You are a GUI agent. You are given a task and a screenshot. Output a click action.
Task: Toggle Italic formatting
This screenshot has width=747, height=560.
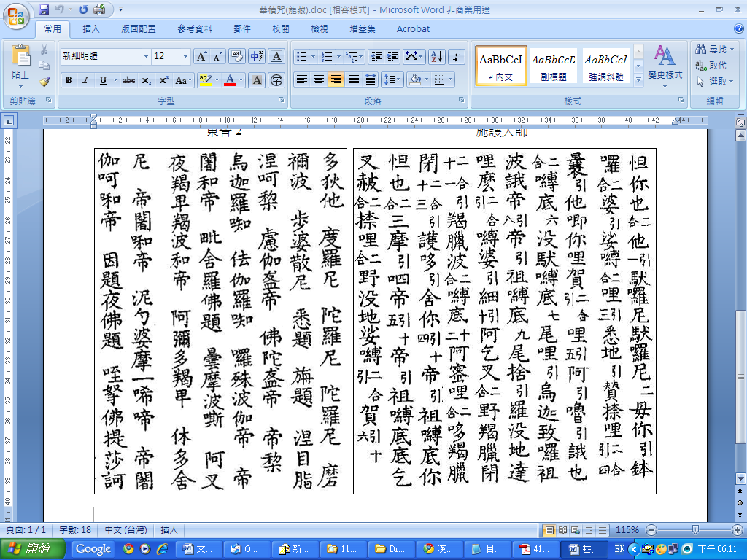[85, 80]
